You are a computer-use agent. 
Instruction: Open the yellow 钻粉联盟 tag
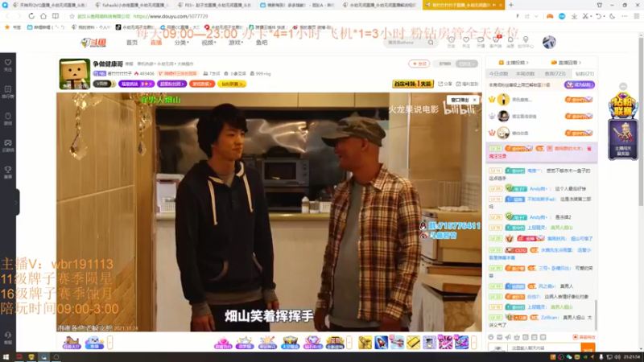click(232, 84)
